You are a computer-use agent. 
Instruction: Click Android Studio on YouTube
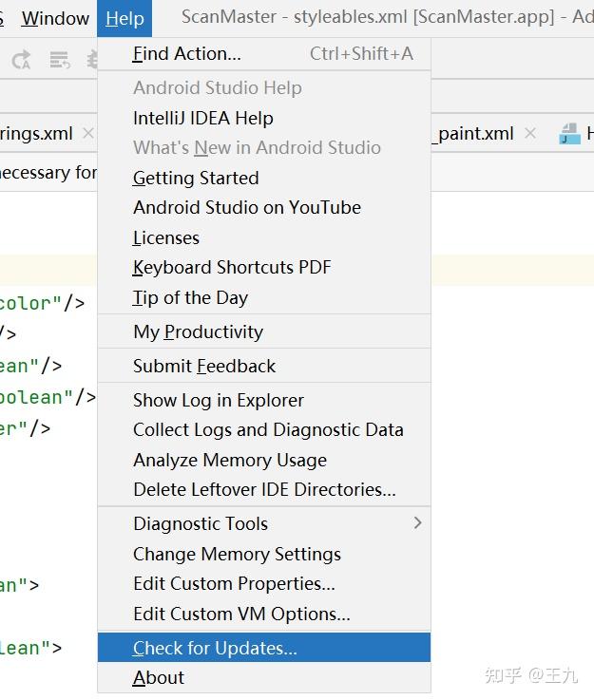click(247, 207)
